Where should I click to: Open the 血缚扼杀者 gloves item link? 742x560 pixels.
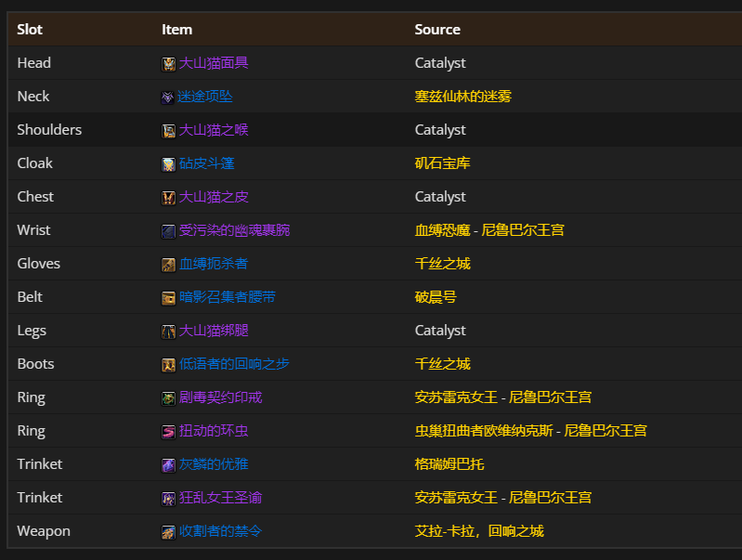pos(214,264)
